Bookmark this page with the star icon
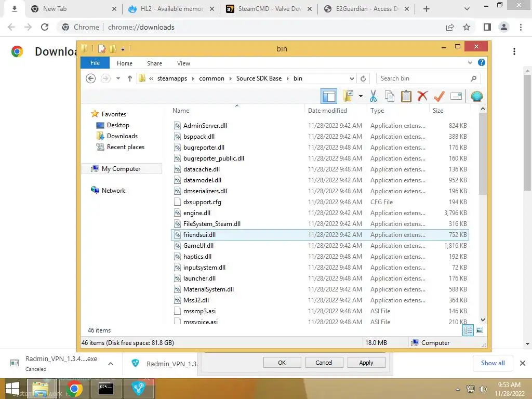Screen dimensions: 532x399 click(467, 27)
